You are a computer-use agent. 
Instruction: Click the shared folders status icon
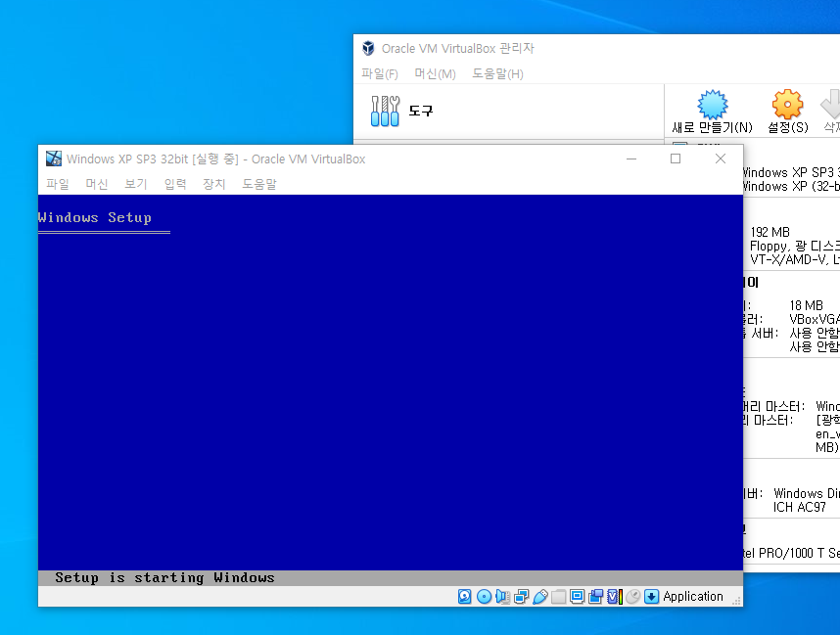tap(558, 597)
